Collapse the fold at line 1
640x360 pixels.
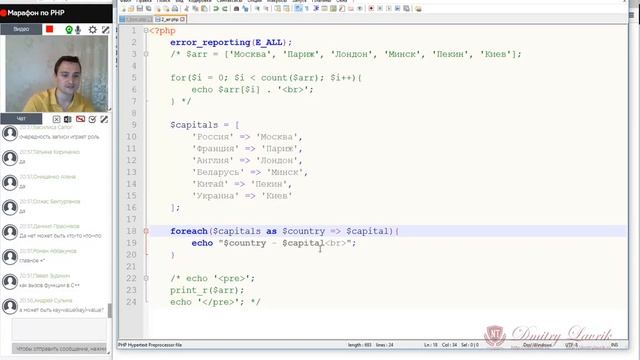[x=146, y=31]
